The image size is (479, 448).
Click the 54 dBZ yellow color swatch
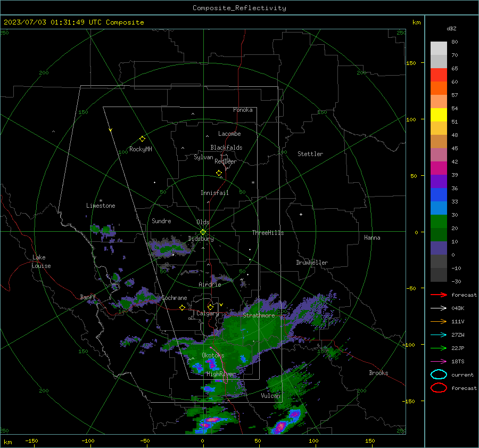pyautogui.click(x=439, y=115)
